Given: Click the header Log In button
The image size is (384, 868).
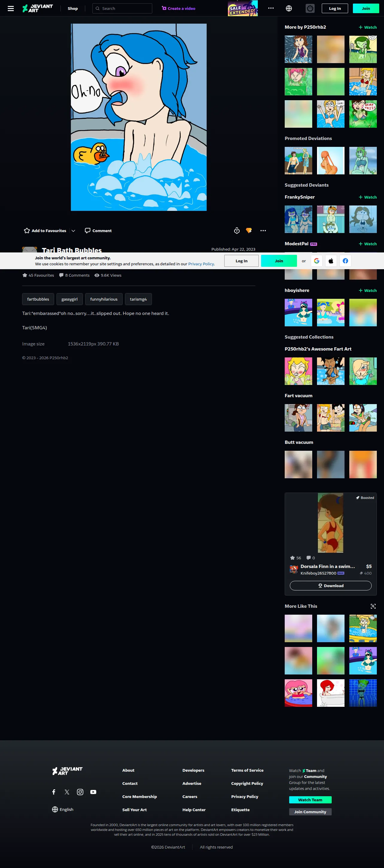Looking at the screenshot, I should (335, 8).
